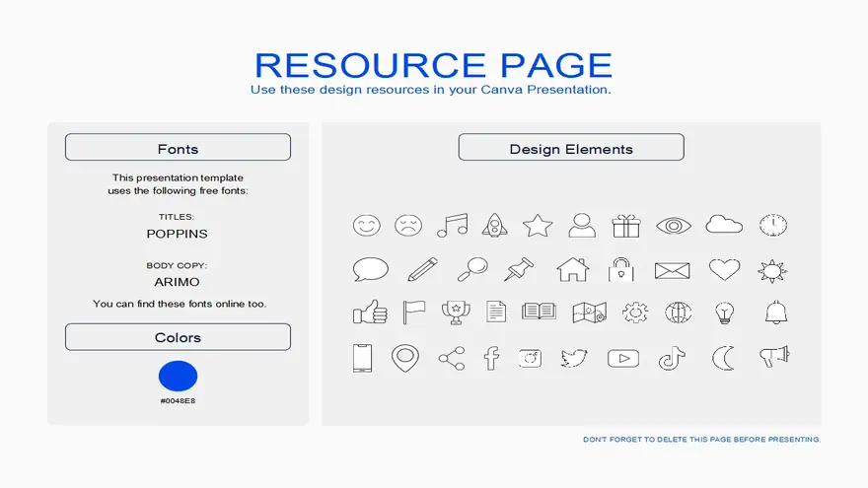
Task: Click the envelope mail icon
Action: click(x=672, y=270)
